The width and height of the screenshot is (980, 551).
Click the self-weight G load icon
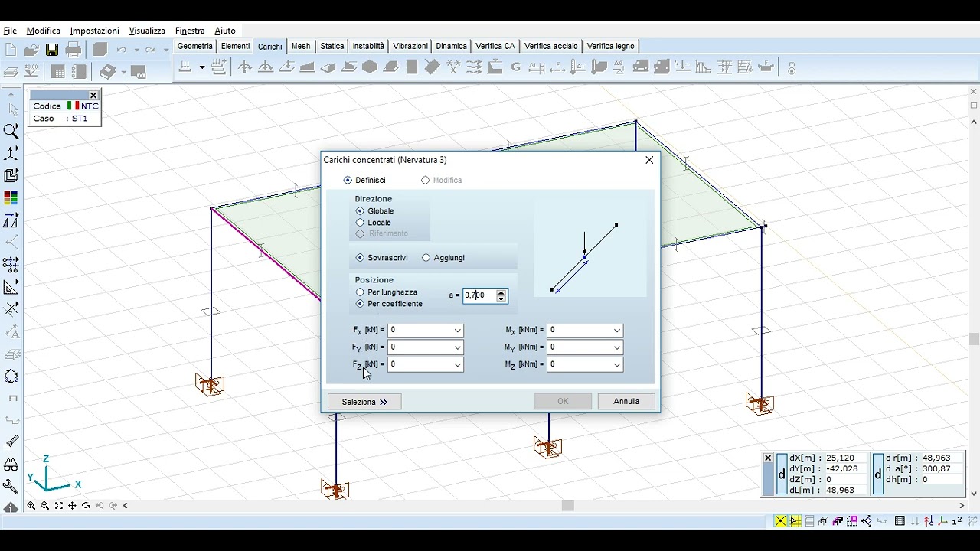point(515,67)
